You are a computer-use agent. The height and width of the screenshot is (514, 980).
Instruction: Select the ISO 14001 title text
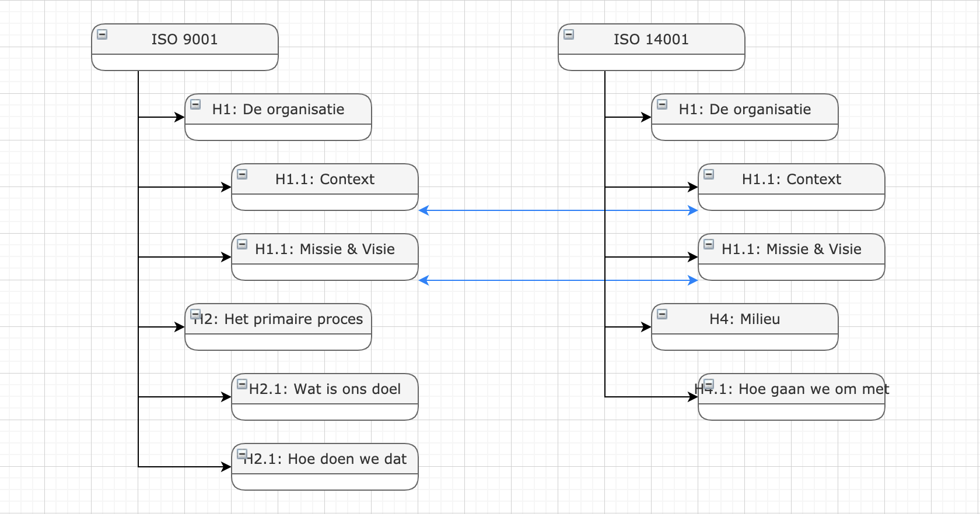651,40
